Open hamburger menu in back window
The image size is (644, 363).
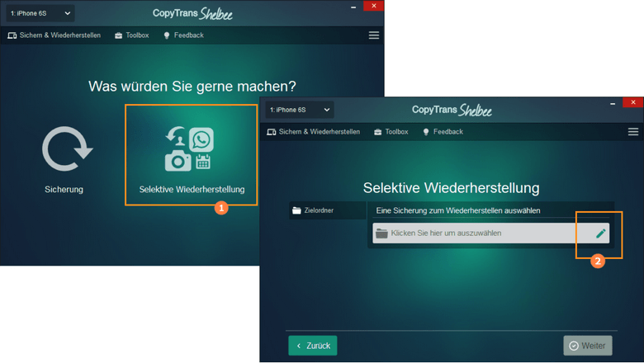coord(374,35)
